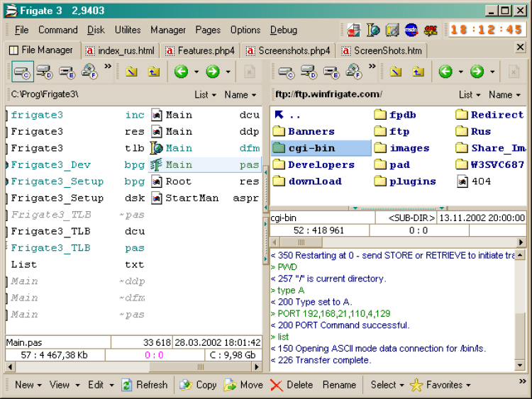The image size is (532, 399).
Task: Open left panel List view dropdown
Action: (x=205, y=94)
